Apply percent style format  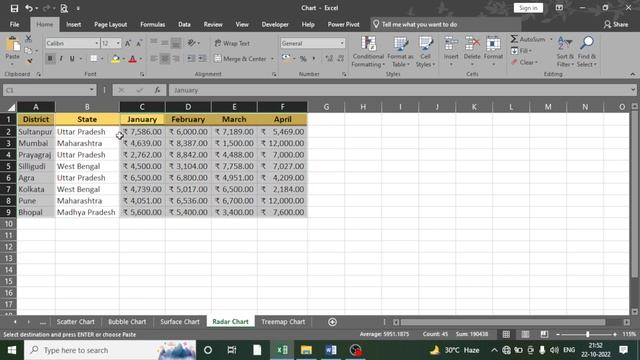point(303,59)
